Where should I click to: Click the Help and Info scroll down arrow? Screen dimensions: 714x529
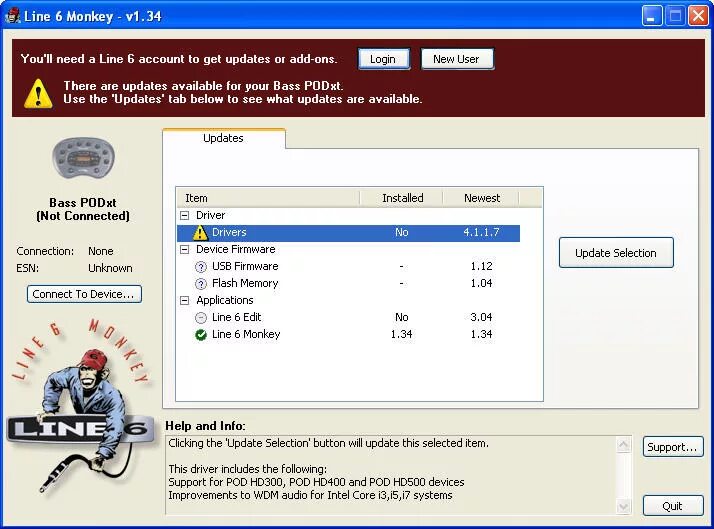624,506
